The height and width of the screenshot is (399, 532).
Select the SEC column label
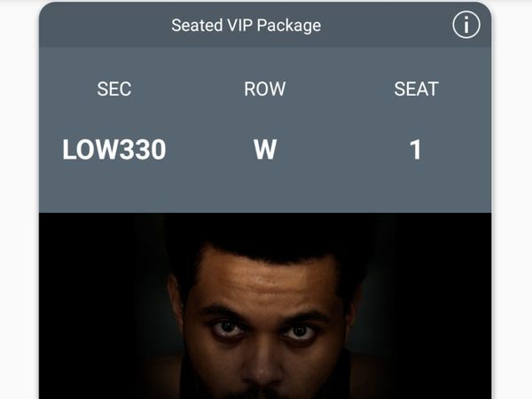tap(113, 90)
